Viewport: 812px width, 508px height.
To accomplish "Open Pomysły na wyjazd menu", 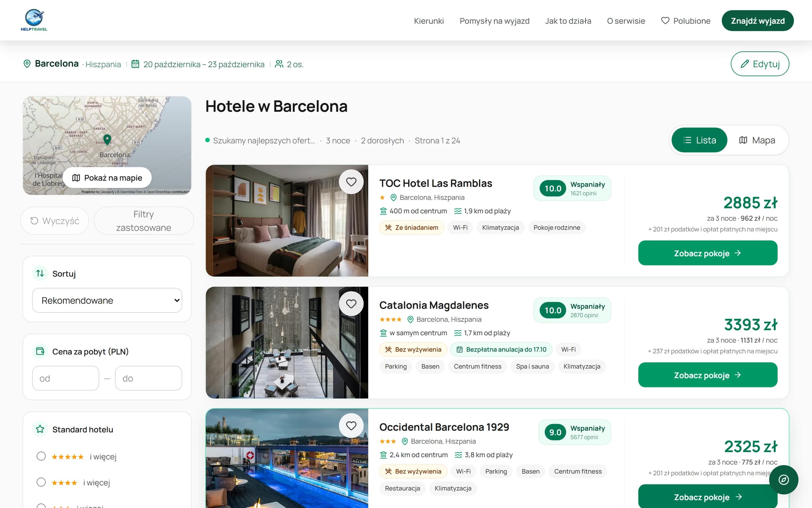I will pyautogui.click(x=494, y=21).
